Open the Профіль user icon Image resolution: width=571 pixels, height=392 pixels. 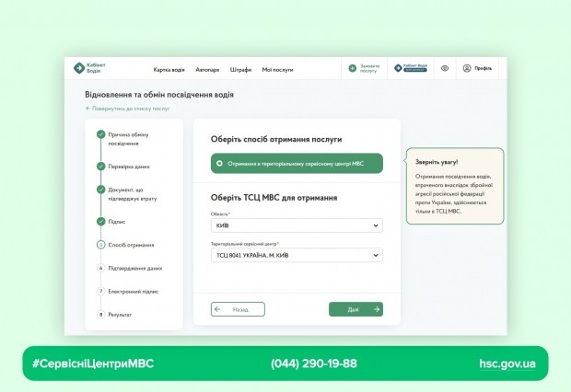(467, 68)
